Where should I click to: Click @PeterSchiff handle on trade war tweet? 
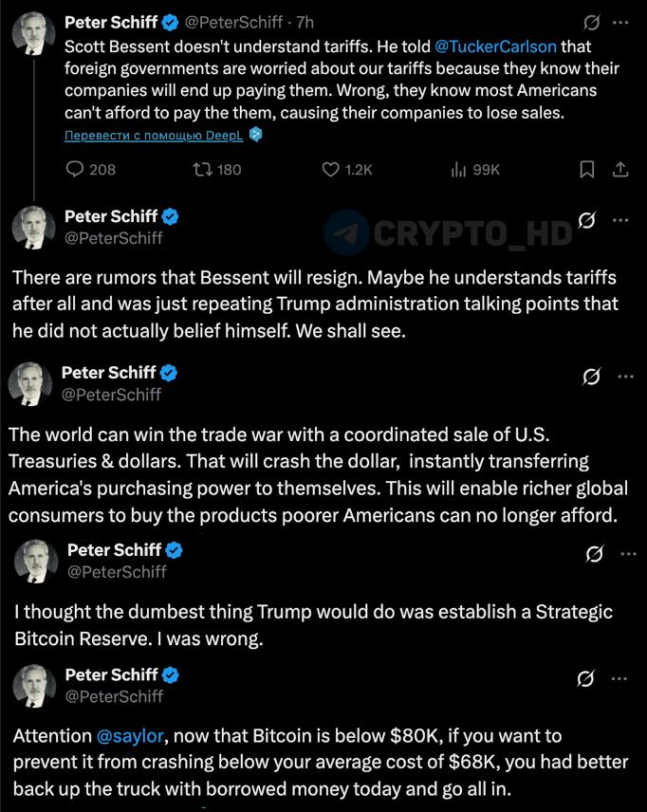[111, 395]
